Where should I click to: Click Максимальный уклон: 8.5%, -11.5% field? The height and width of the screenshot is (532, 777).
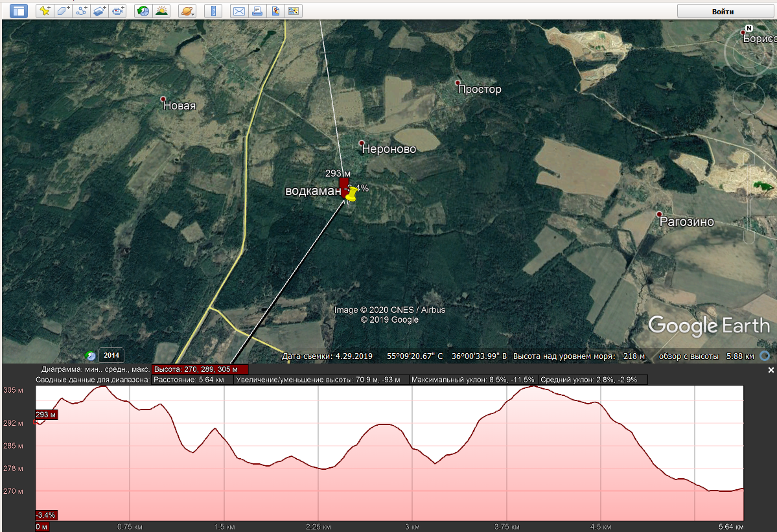tap(472, 380)
